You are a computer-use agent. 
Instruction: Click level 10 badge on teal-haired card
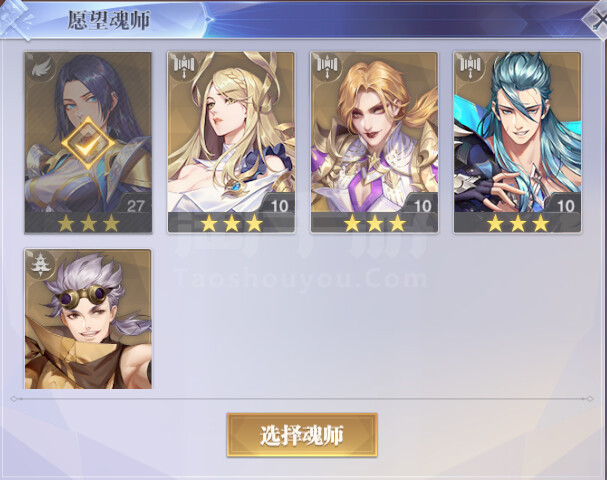(x=566, y=206)
